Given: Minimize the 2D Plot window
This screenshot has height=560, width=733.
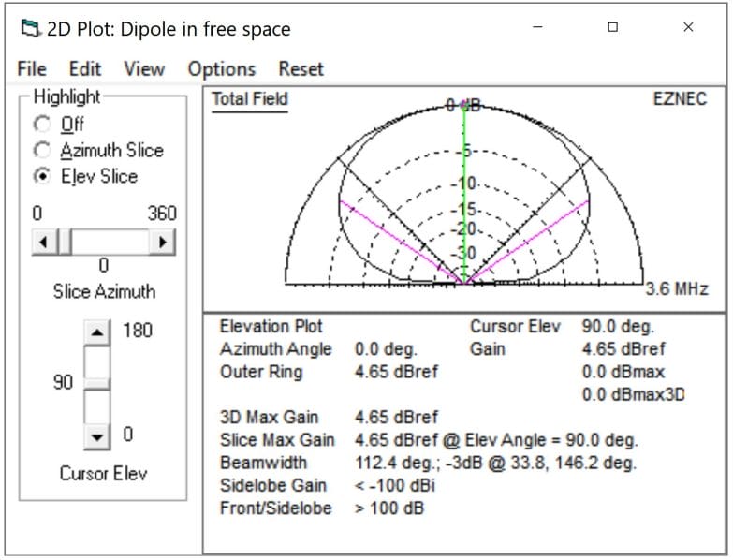Looking at the screenshot, I should click(538, 28).
